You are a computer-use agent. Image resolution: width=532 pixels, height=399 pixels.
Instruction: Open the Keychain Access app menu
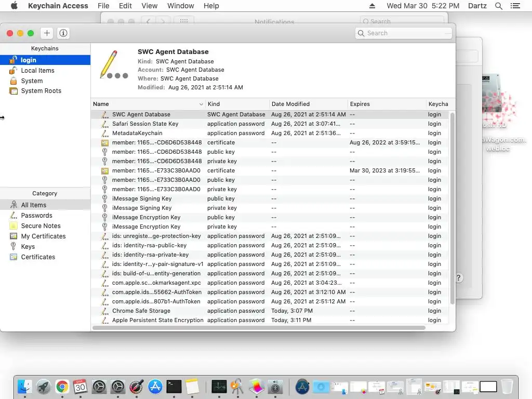tap(58, 6)
